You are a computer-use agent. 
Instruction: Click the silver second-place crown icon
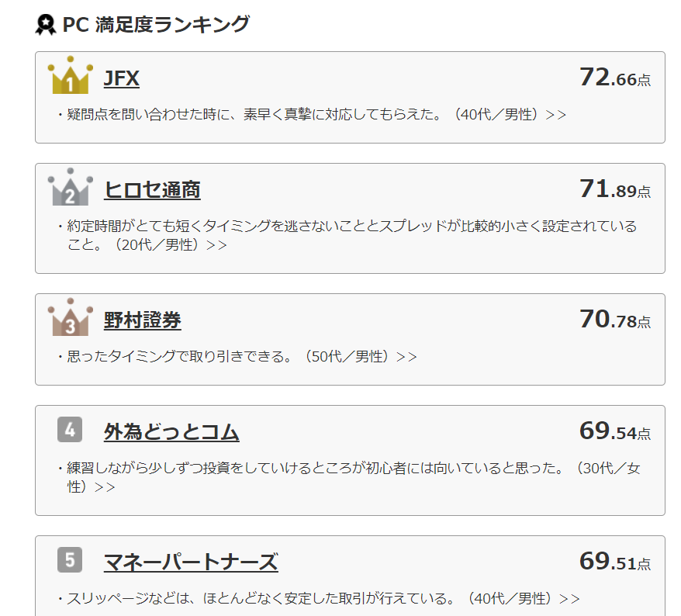pyautogui.click(x=70, y=187)
